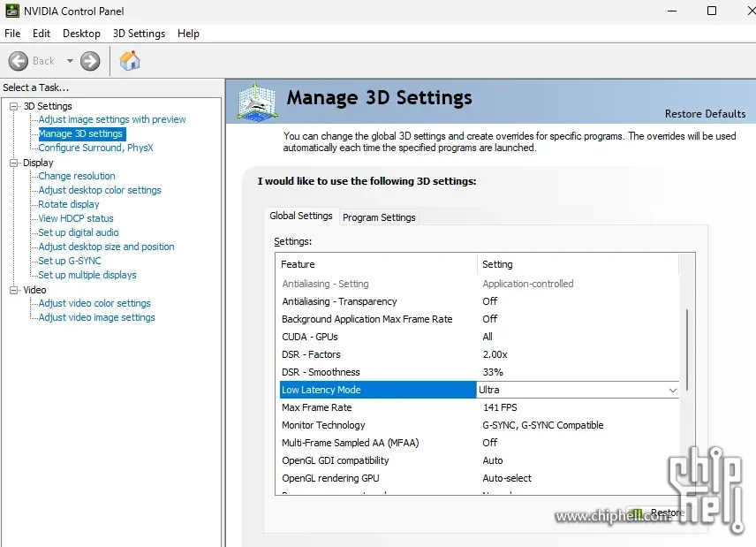756x547 pixels.
Task: Open Set up G-SYNC in the task tree
Action: tap(70, 261)
